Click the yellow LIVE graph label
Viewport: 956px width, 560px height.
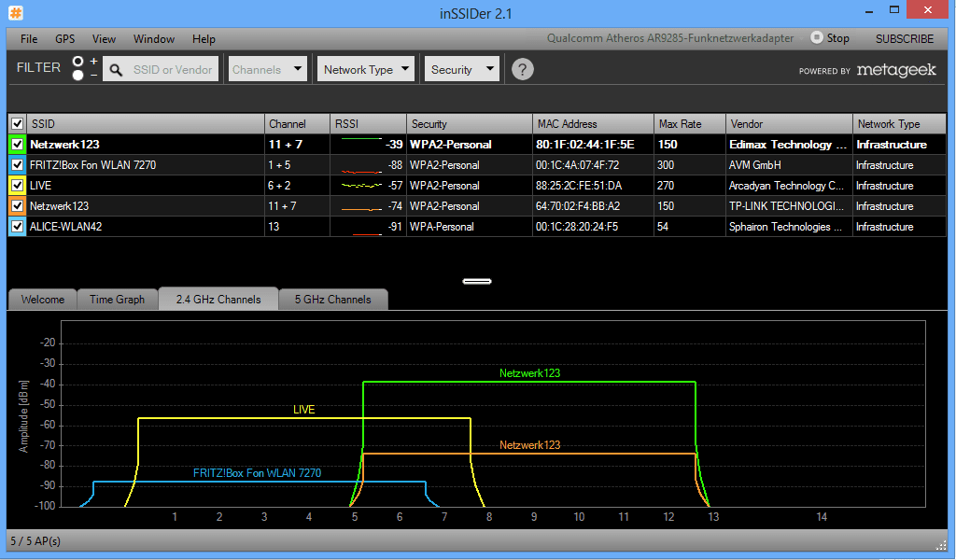(303, 410)
